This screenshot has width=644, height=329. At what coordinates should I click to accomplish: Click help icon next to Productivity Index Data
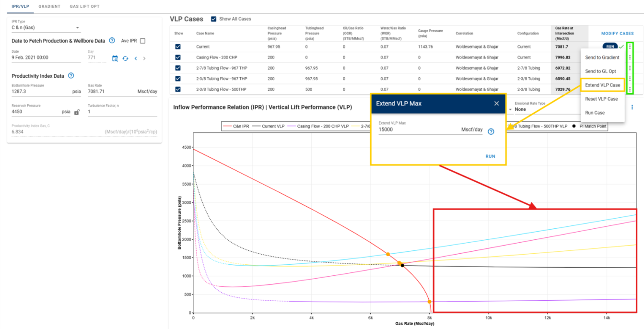71,76
